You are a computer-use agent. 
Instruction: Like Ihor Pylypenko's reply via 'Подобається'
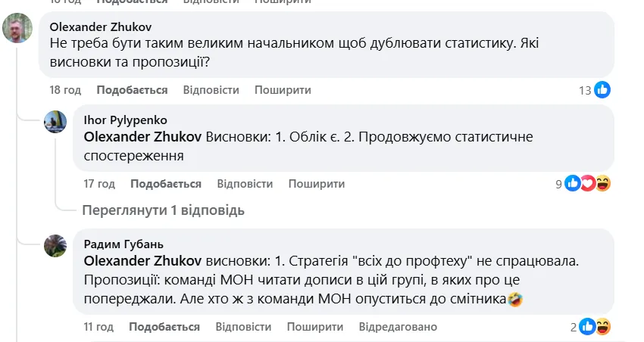pos(166,184)
